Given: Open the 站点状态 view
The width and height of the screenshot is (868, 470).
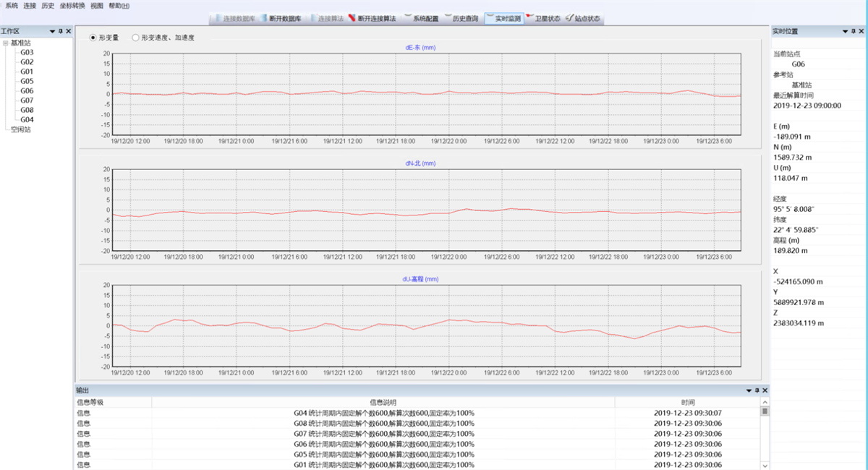Looking at the screenshot, I should [583, 18].
